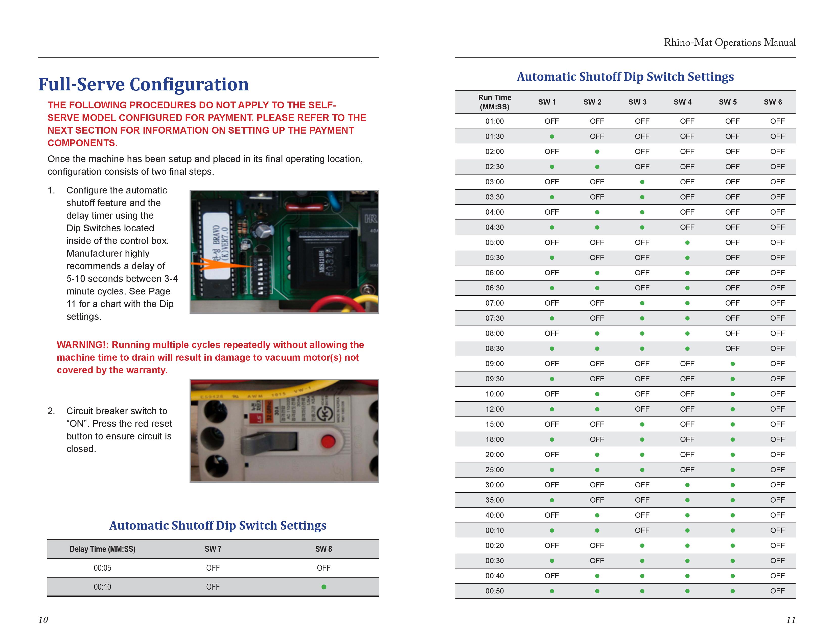Click the 00:40 run time cell
834x644 pixels.
coord(495,576)
